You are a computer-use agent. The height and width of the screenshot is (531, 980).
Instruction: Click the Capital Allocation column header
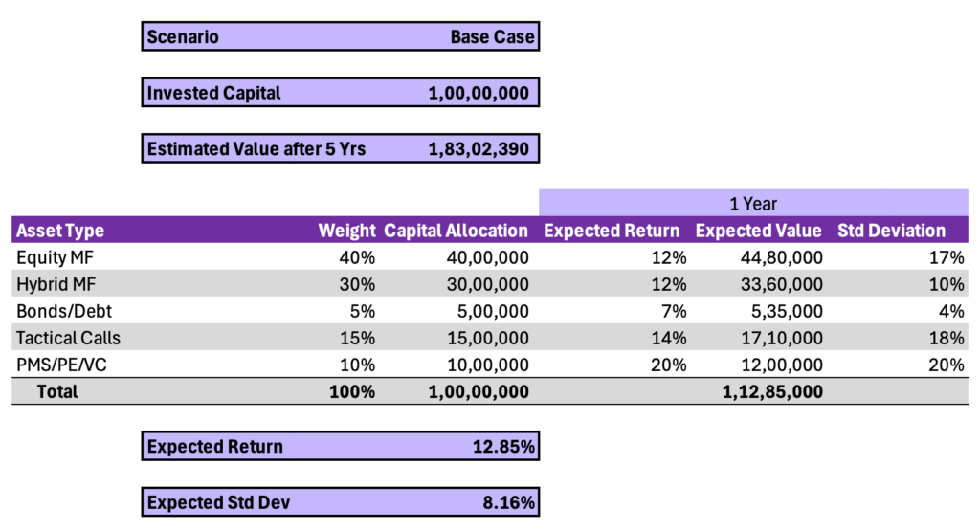point(456,231)
